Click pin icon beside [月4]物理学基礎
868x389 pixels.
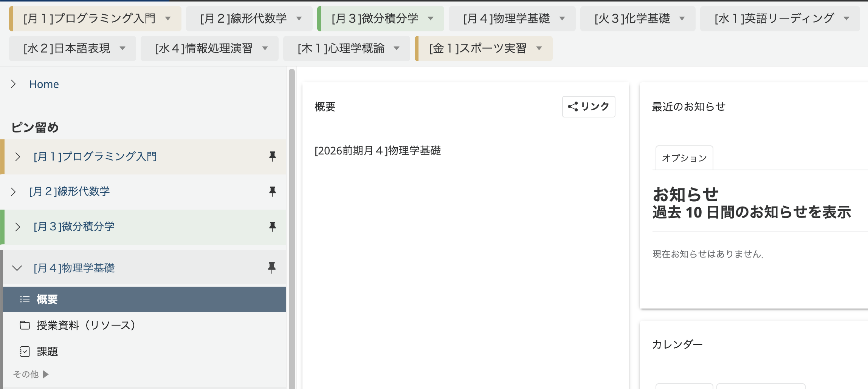[272, 268]
